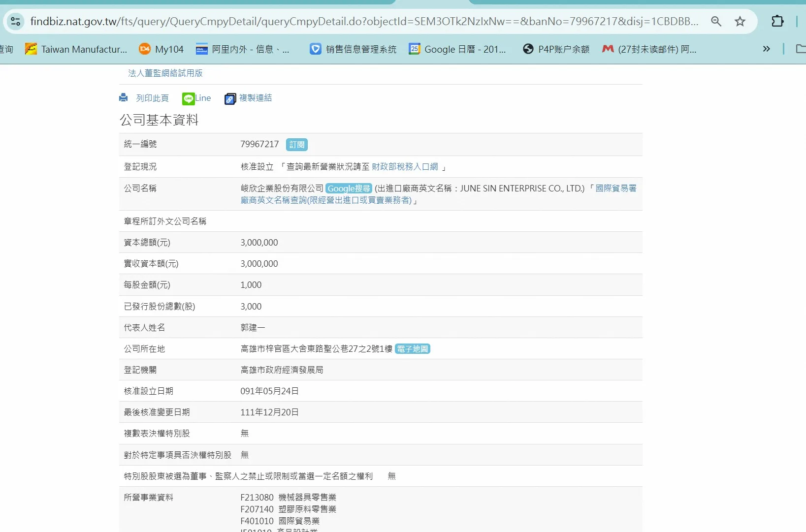Open the 財政部稅務入口網 link
This screenshot has width=806, height=532.
click(x=405, y=167)
